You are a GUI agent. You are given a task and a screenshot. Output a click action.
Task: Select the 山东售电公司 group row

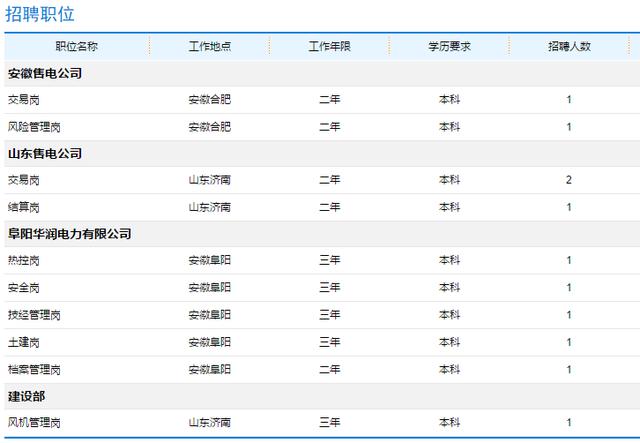[x=322, y=154]
